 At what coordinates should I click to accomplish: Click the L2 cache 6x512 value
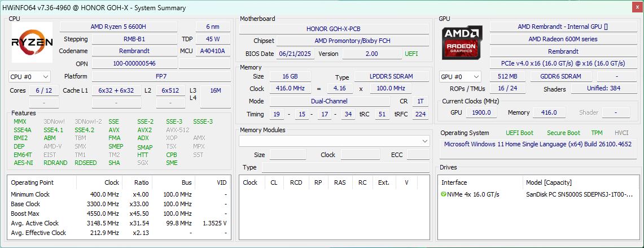pos(170,90)
